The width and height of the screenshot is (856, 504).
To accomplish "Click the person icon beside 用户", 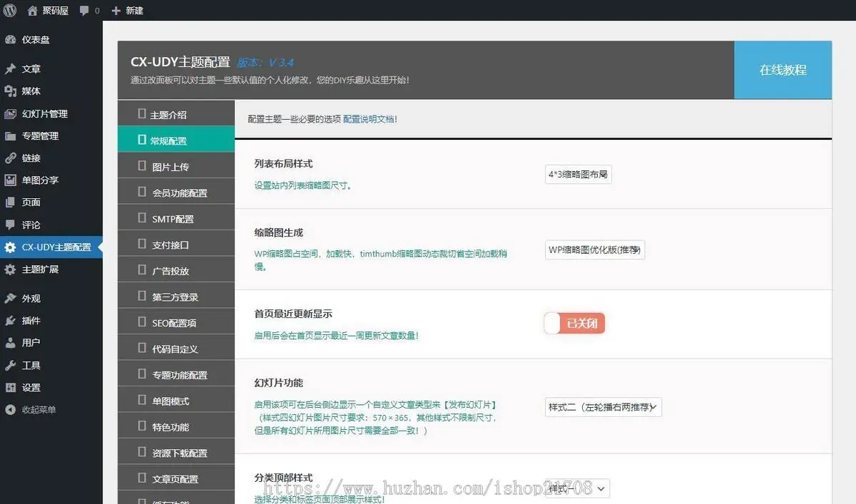I will pyautogui.click(x=10, y=343).
